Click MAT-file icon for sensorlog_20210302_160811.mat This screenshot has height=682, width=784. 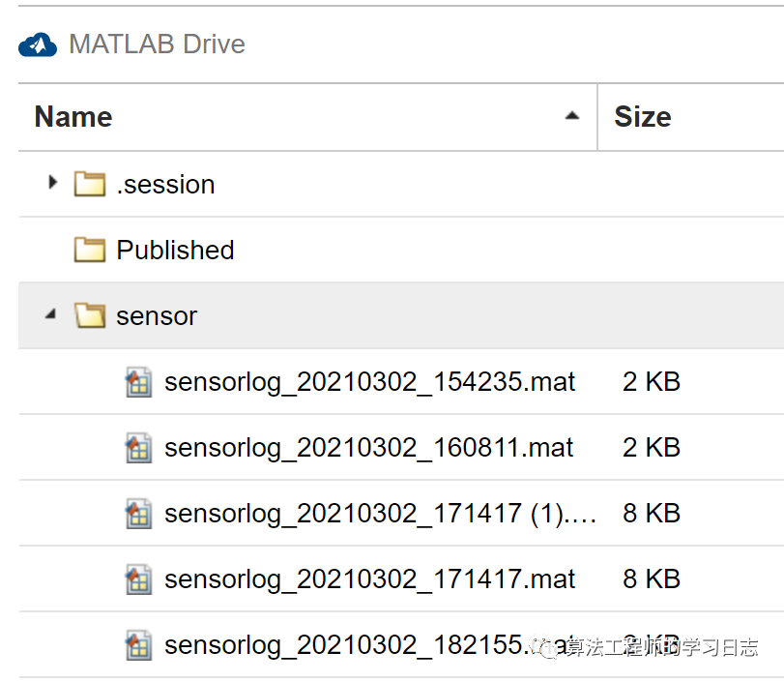pyautogui.click(x=139, y=448)
